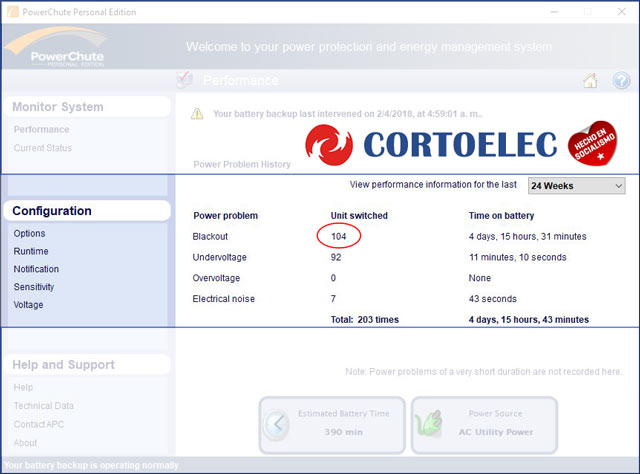Click the 'Total: 203 times' text

coord(364,320)
